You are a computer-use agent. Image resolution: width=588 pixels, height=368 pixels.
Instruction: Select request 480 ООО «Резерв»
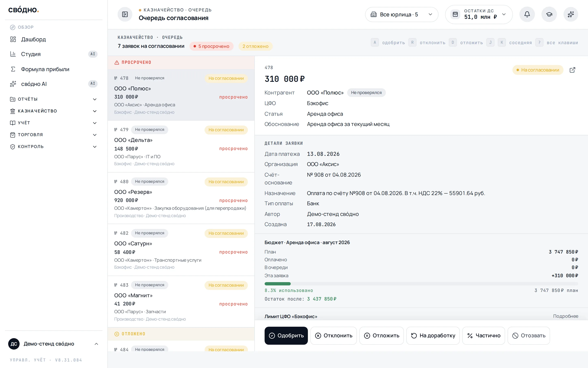tap(181, 198)
